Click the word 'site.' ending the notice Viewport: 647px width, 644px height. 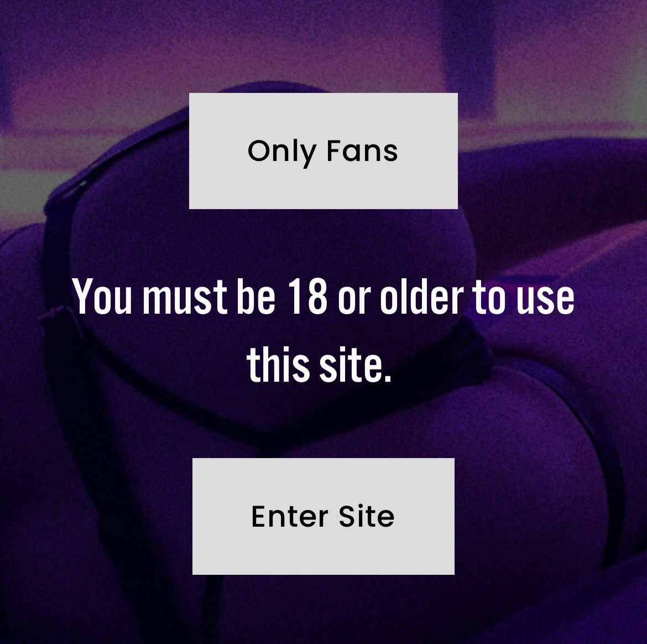coord(355,363)
